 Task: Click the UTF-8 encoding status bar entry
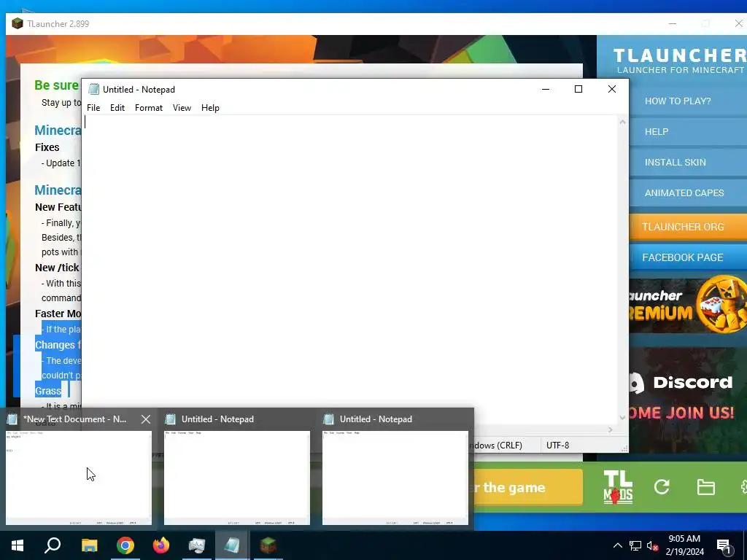tap(558, 446)
